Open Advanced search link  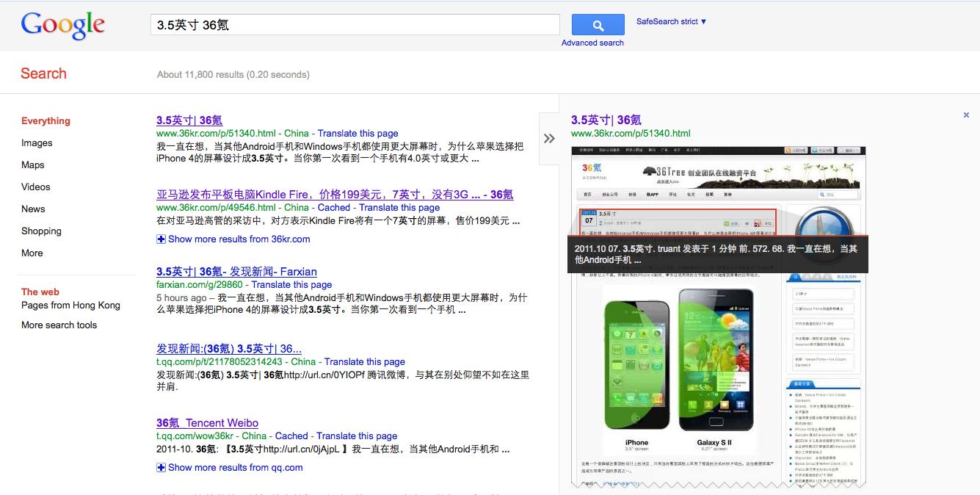(x=592, y=43)
